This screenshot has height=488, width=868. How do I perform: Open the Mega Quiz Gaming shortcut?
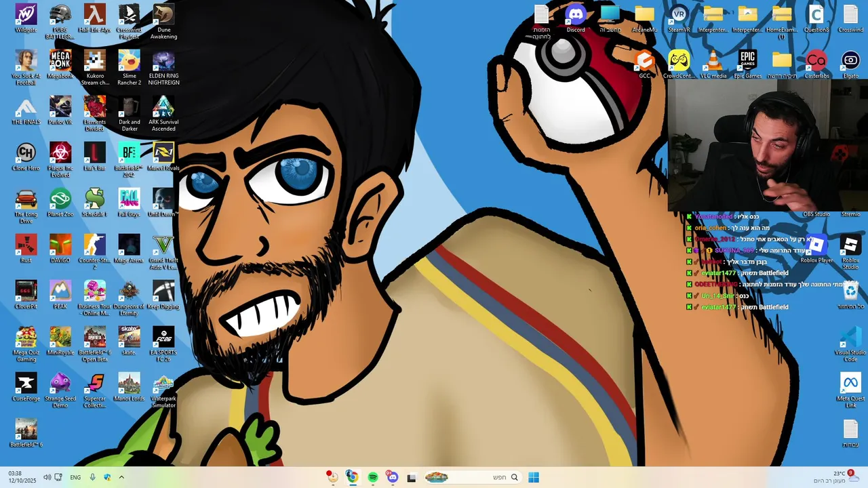[x=26, y=344]
